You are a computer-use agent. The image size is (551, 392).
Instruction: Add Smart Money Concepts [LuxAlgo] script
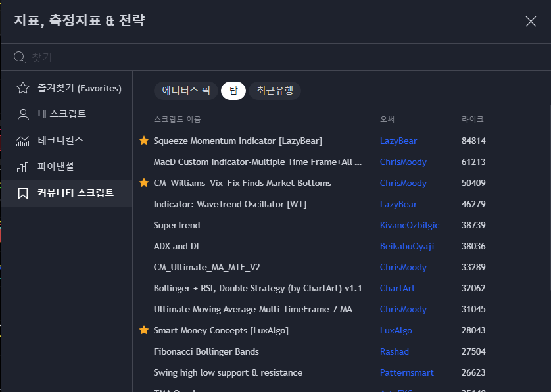[x=221, y=330]
